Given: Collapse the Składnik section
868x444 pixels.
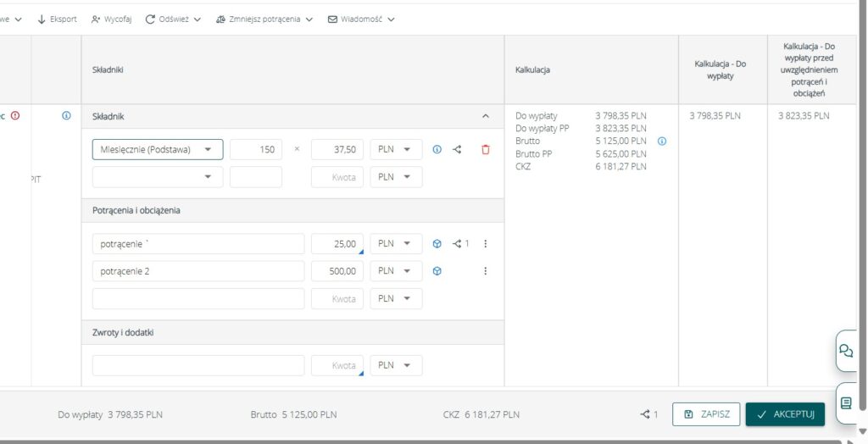Looking at the screenshot, I should 485,116.
